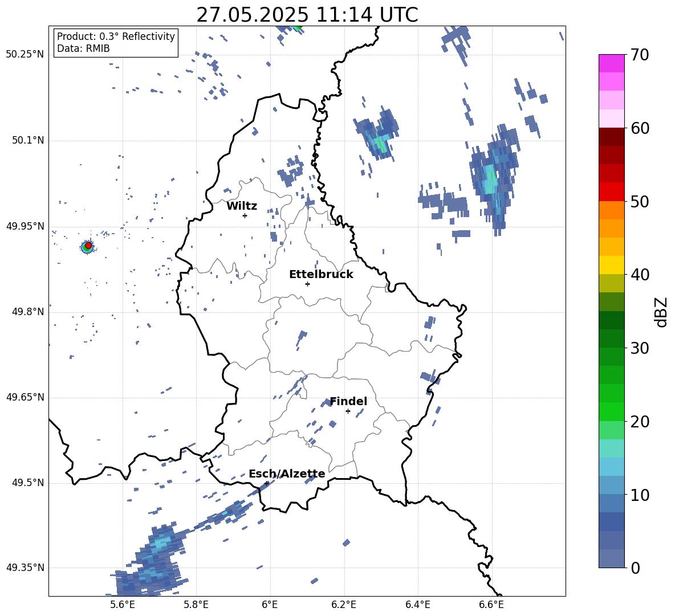The width and height of the screenshot is (675, 616).
Task: Click the Findel location cross marker
Action: click(348, 411)
